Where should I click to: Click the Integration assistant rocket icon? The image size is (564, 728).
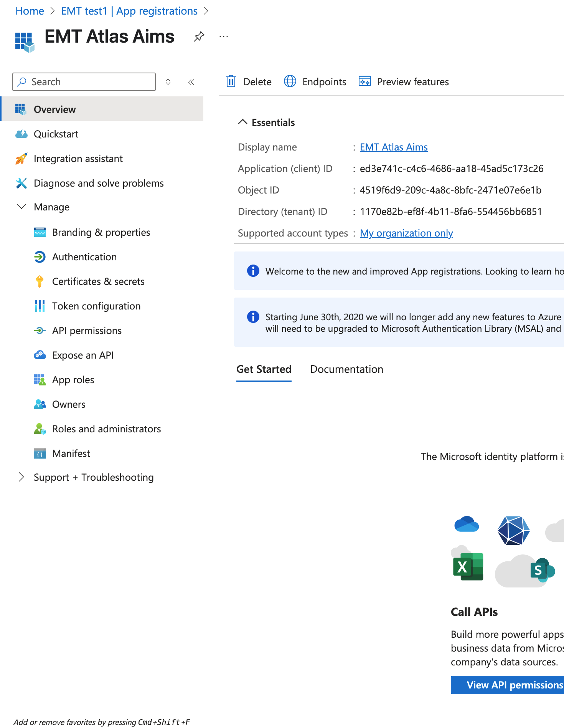tap(21, 159)
